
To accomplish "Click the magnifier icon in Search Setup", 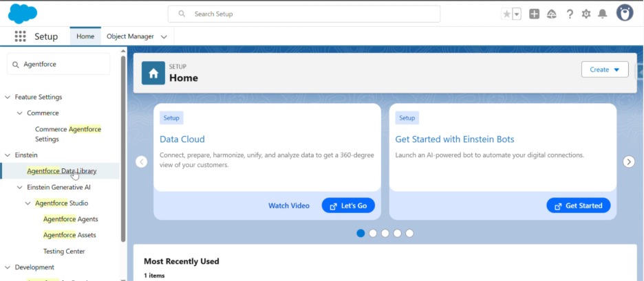I will coord(182,14).
